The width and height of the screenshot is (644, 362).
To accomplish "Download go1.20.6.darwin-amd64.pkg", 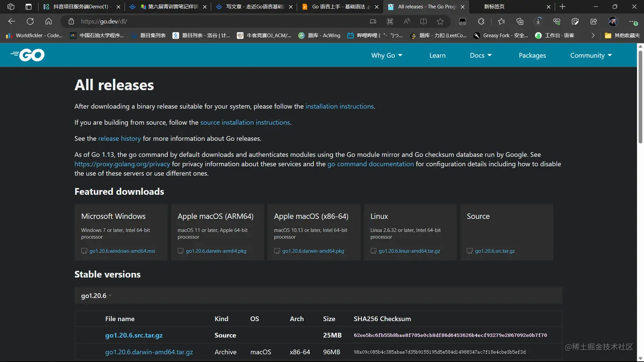I will tap(313, 251).
